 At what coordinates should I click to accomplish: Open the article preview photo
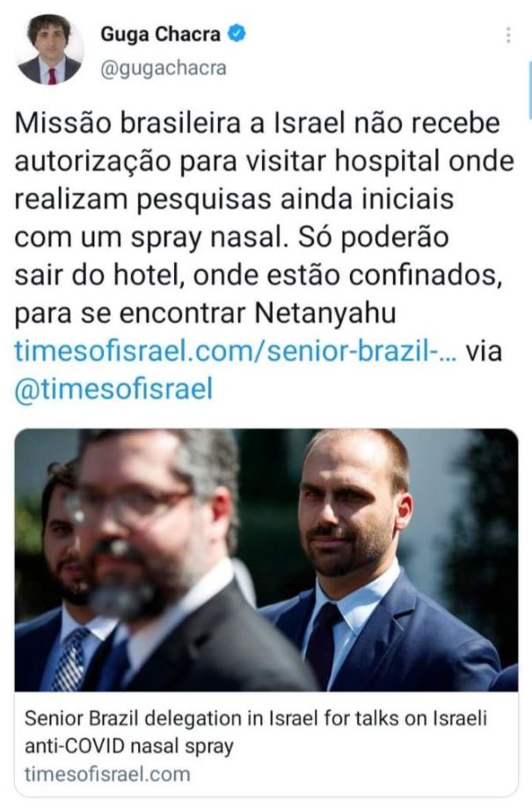[266, 561]
